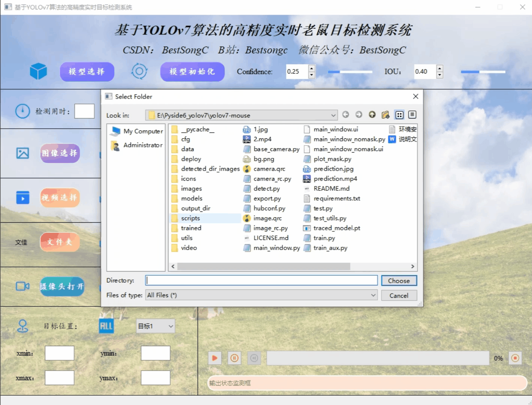The image size is (532, 405).
Task: Click the Directory input field
Action: pos(262,280)
